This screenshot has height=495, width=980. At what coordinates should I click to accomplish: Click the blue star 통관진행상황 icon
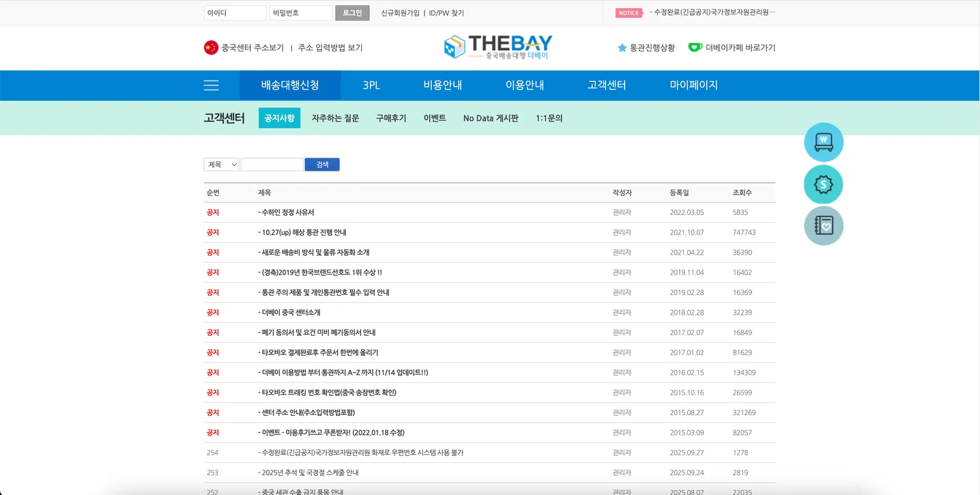622,47
